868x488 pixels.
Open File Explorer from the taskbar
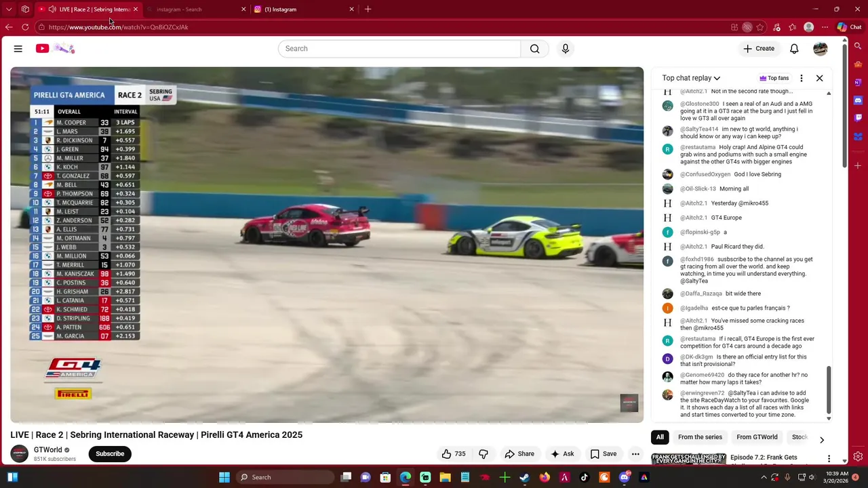[446, 477]
